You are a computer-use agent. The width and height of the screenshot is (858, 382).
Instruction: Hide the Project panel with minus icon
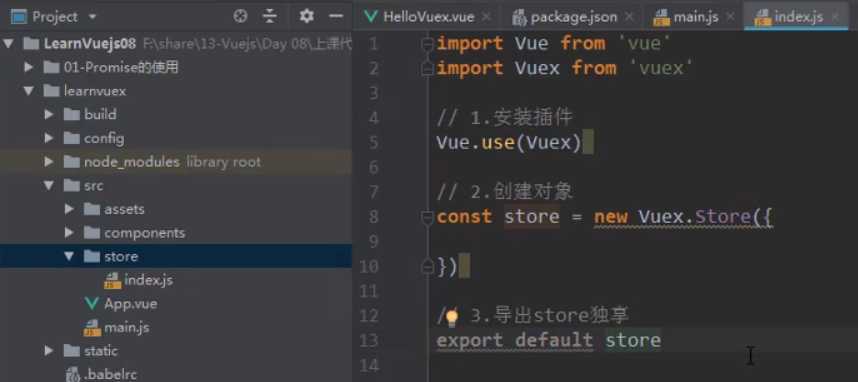click(x=335, y=16)
